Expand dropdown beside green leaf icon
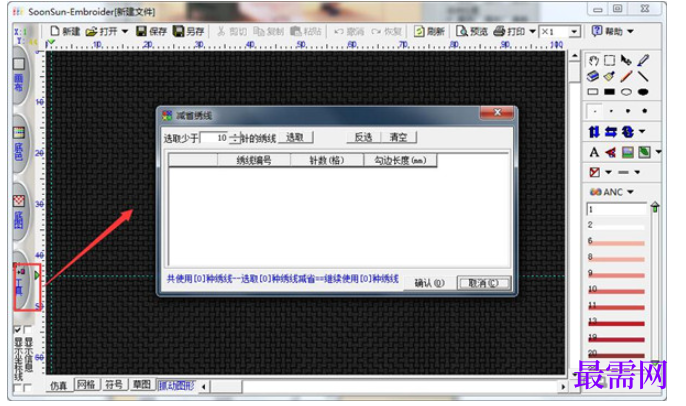Viewport: 686px width, 406px height. pos(658,152)
